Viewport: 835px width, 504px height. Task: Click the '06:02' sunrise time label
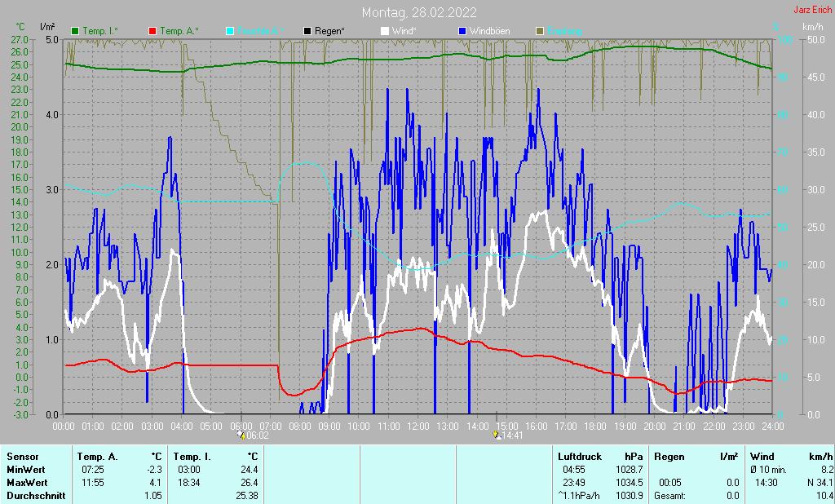258,435
